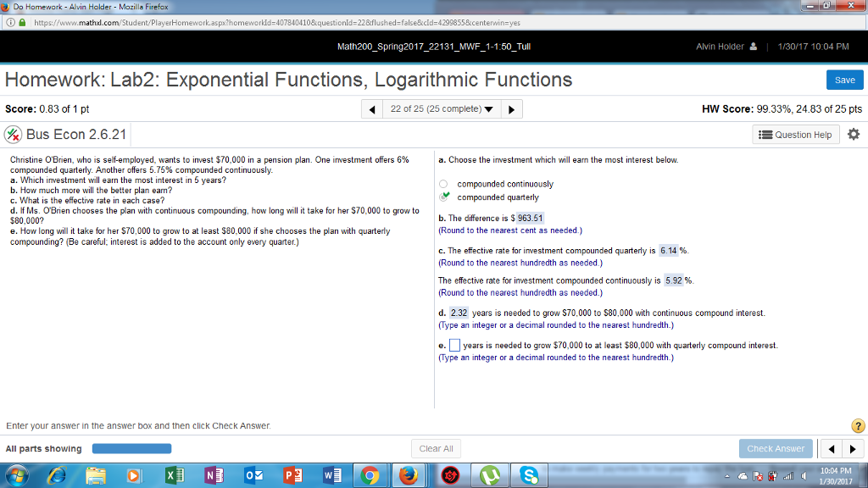The image size is (868, 488).
Task: Select the 'compounded continuously' radio option
Action: tap(443, 184)
